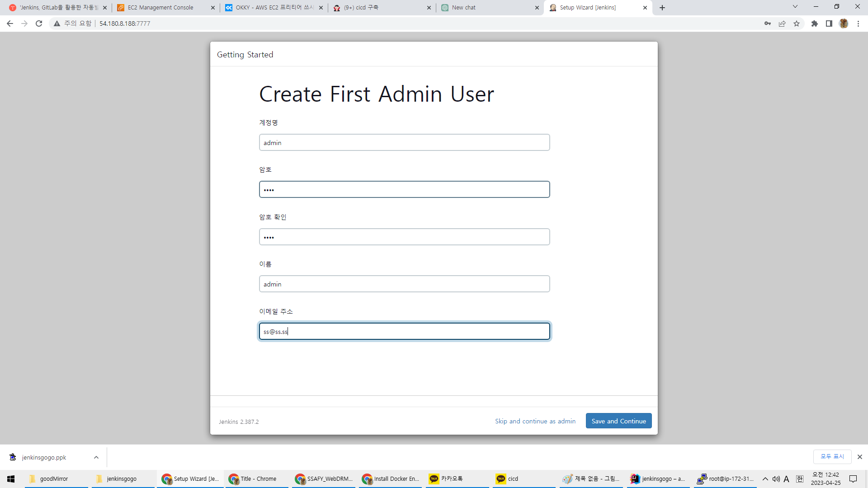Image resolution: width=868 pixels, height=488 pixels.
Task: Open new tab with plus button
Action: click(x=662, y=8)
